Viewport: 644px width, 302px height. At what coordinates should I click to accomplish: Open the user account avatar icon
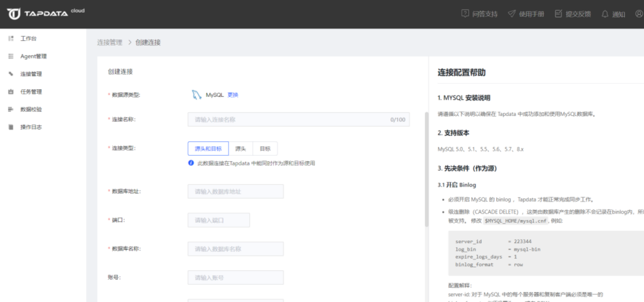pos(639,14)
